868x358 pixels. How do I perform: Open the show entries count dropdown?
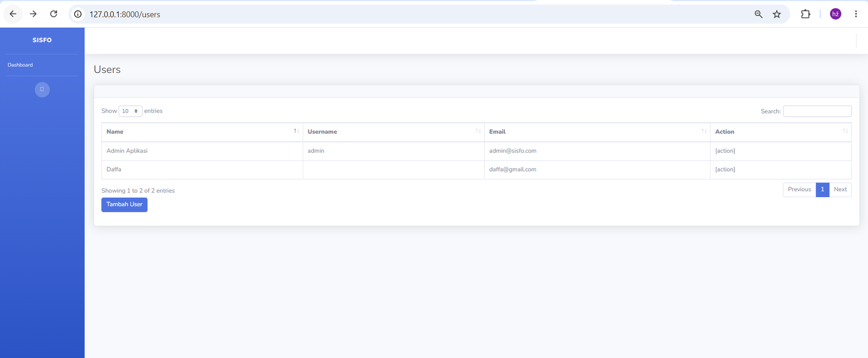point(130,111)
